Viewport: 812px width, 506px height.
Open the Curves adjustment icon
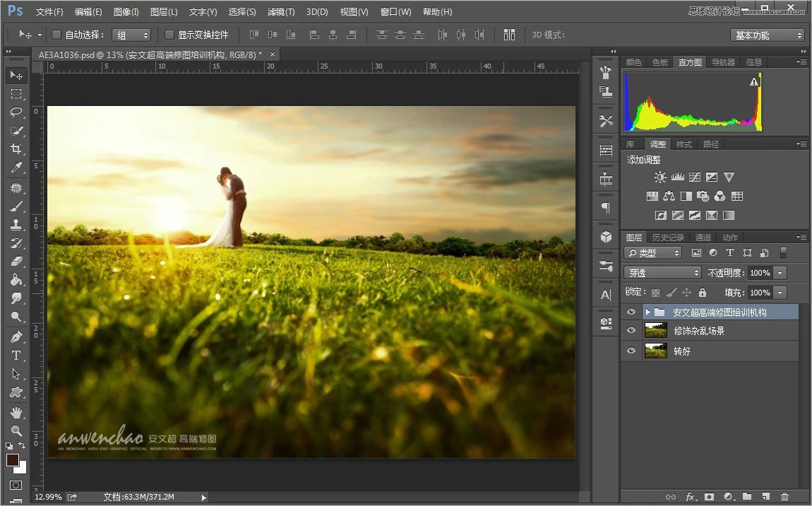pos(695,177)
